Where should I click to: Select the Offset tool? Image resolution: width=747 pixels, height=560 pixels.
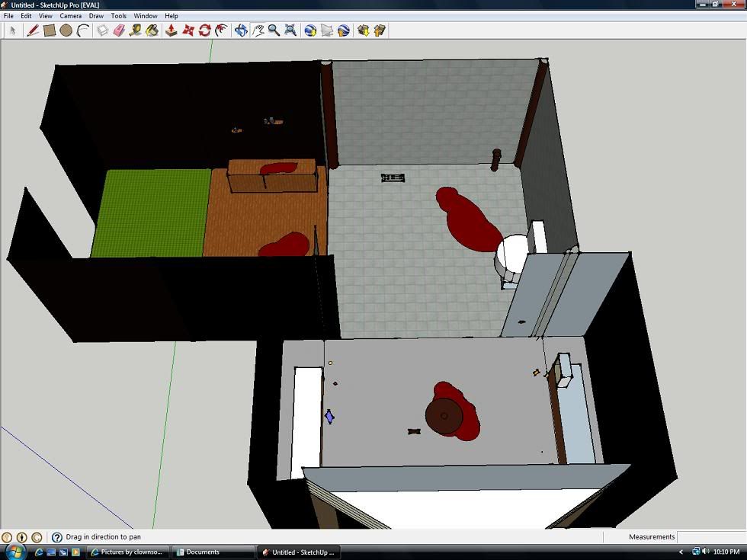222,30
